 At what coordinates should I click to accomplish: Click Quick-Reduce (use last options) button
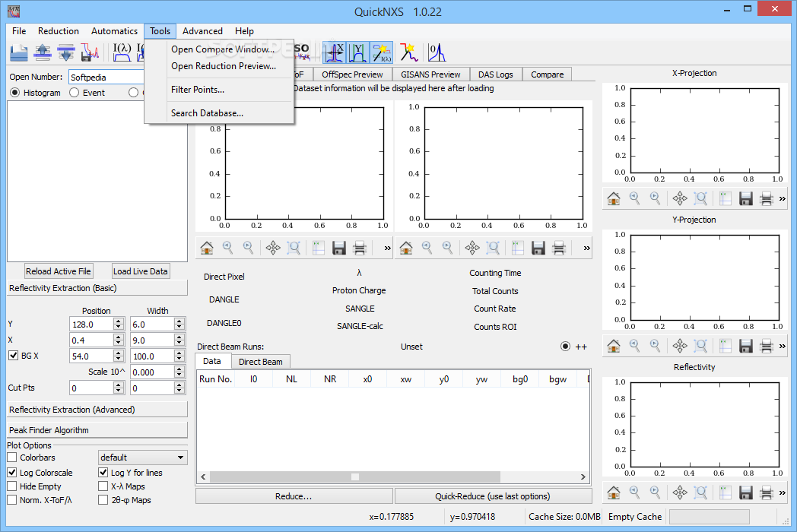tap(493, 496)
